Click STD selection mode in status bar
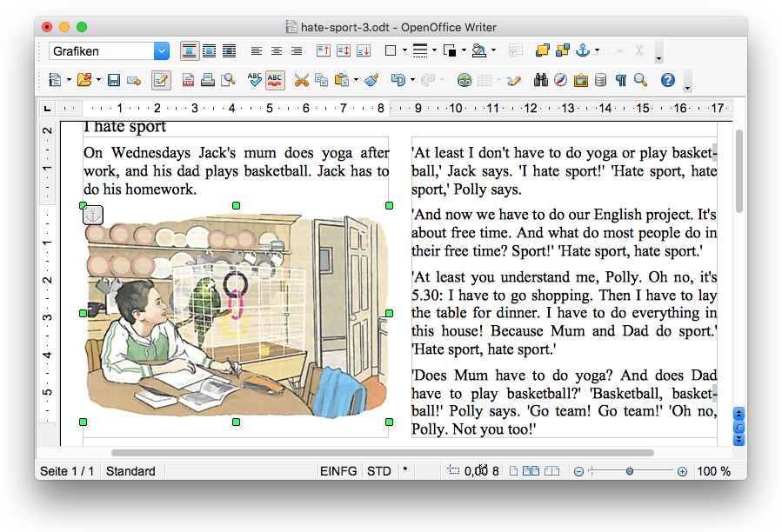This screenshot has width=782, height=532. coord(379,471)
